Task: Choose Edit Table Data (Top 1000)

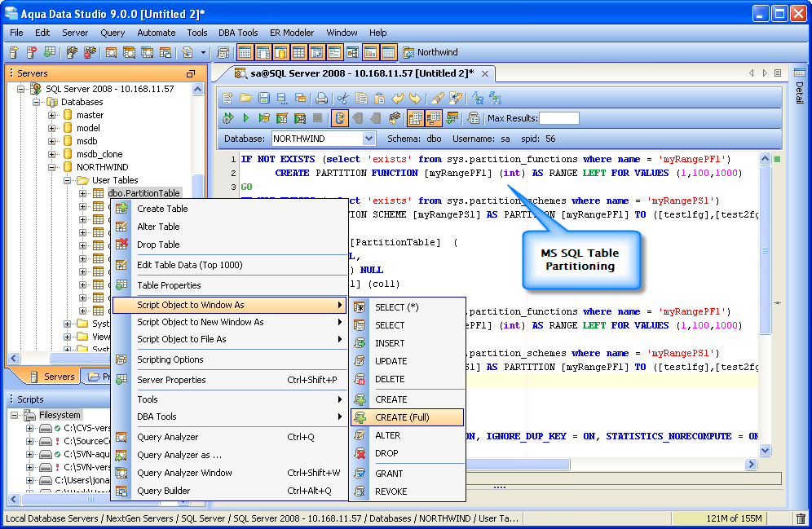Action: [230, 264]
